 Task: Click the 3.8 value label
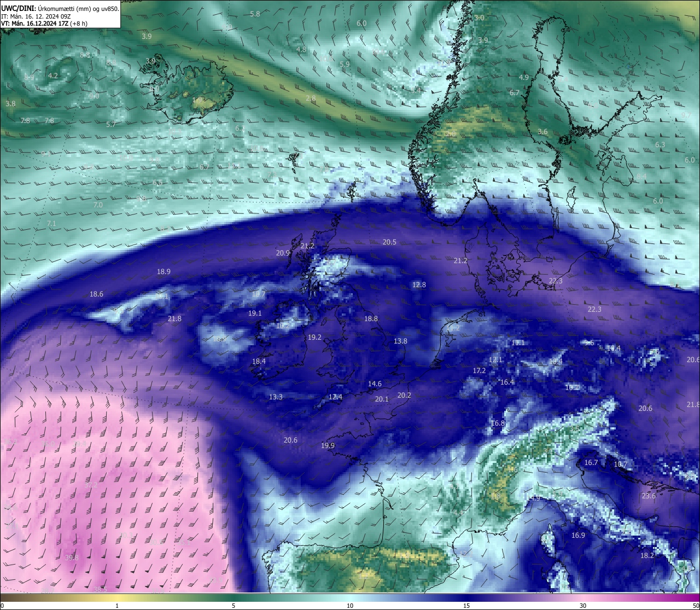tap(11, 103)
